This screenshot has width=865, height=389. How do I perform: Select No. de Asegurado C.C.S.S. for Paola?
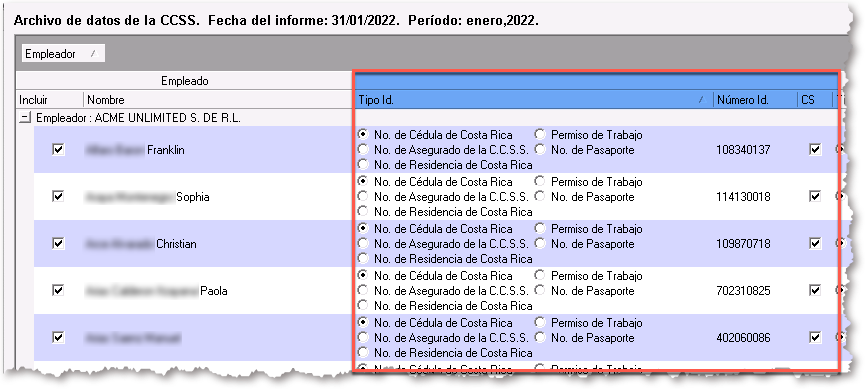363,290
